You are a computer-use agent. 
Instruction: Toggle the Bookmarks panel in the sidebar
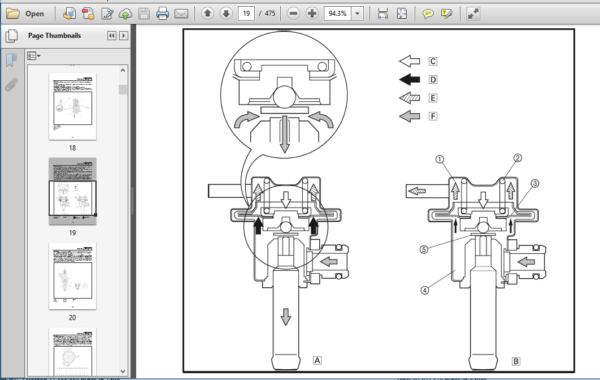pyautogui.click(x=11, y=60)
